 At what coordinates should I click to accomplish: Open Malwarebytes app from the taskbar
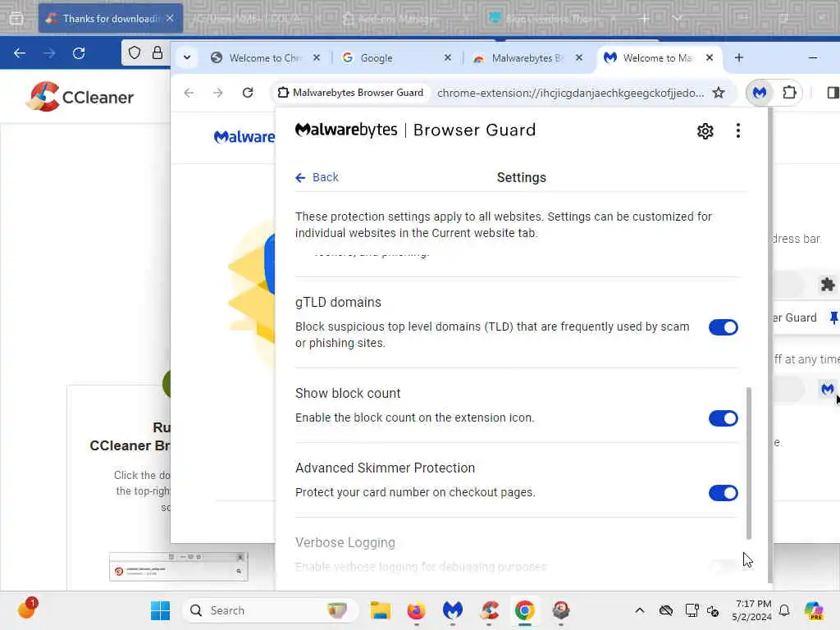click(x=453, y=610)
